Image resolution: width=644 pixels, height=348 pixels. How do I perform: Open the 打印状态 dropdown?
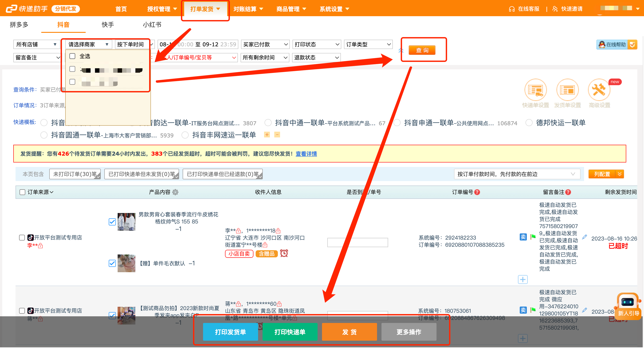(317, 44)
